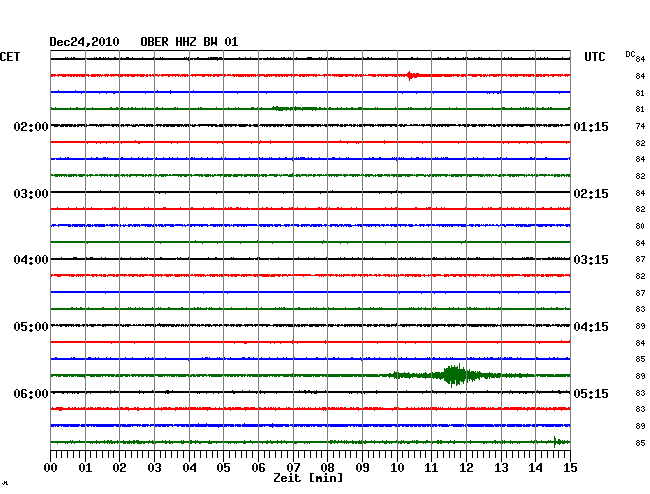Click the black trace at 02:00 CET
Image resolution: width=650 pixels, height=494 pixels.
(310, 125)
